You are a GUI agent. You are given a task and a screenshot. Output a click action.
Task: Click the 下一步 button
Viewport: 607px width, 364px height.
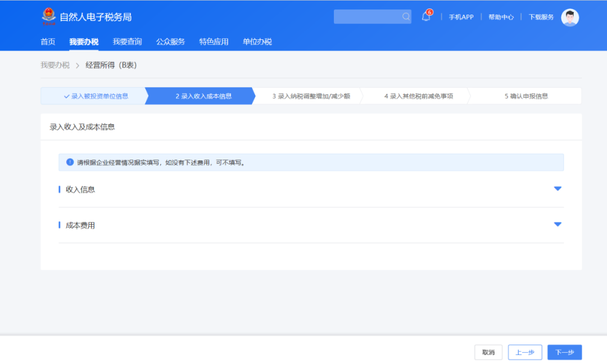point(564,352)
